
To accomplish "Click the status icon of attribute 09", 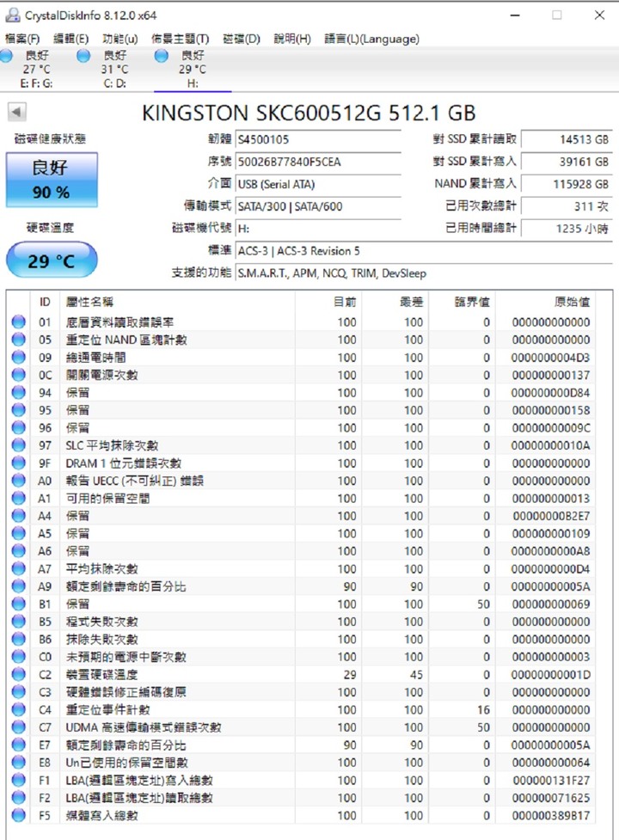I will (x=19, y=358).
